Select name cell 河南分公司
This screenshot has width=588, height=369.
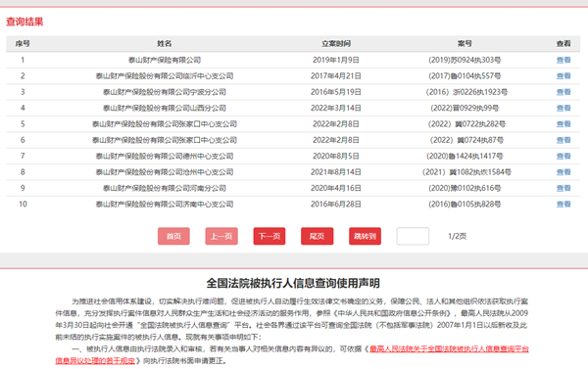[x=165, y=189]
